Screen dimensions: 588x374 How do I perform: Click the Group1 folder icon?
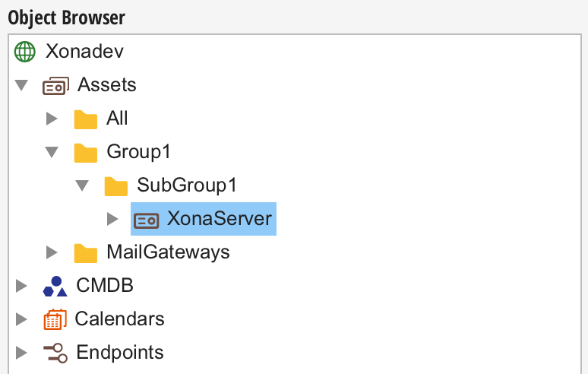86,153
